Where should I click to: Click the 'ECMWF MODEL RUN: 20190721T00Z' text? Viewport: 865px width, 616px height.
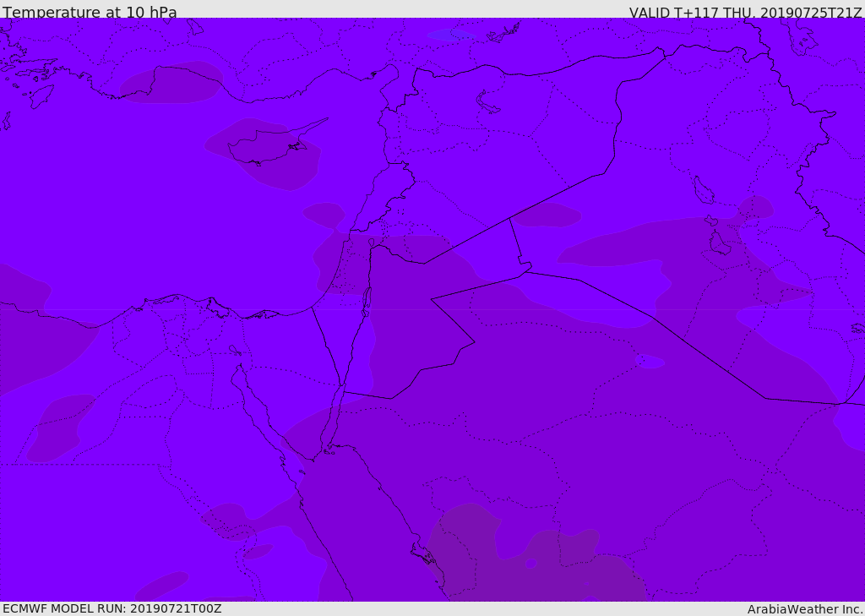coord(112,608)
